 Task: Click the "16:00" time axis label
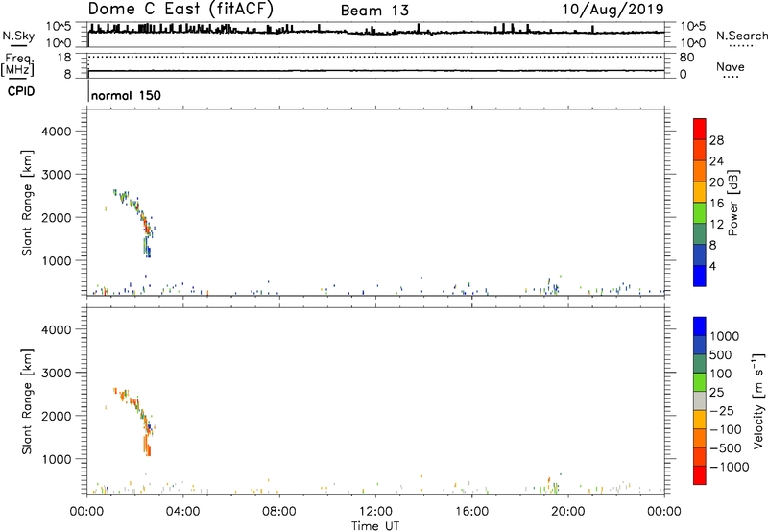click(471, 512)
